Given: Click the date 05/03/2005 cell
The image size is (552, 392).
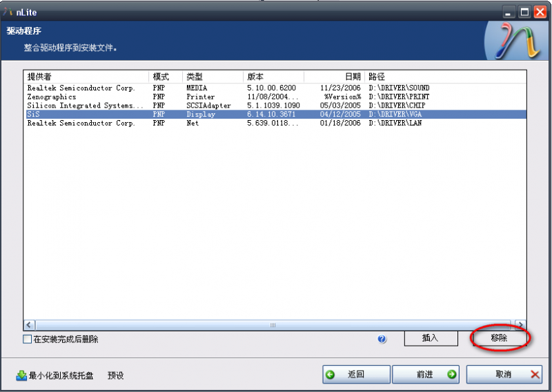Looking at the screenshot, I should pos(340,106).
